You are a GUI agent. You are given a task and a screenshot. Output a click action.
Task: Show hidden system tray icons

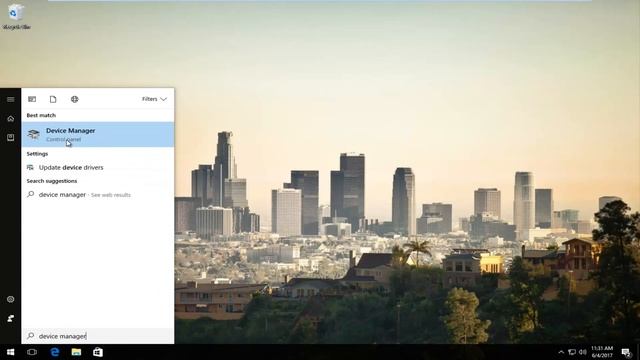click(561, 352)
